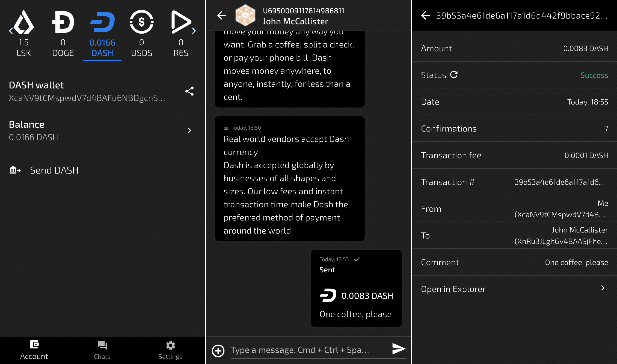
Task: Open the Balance 0.0166 DASH row
Action: tap(102, 131)
